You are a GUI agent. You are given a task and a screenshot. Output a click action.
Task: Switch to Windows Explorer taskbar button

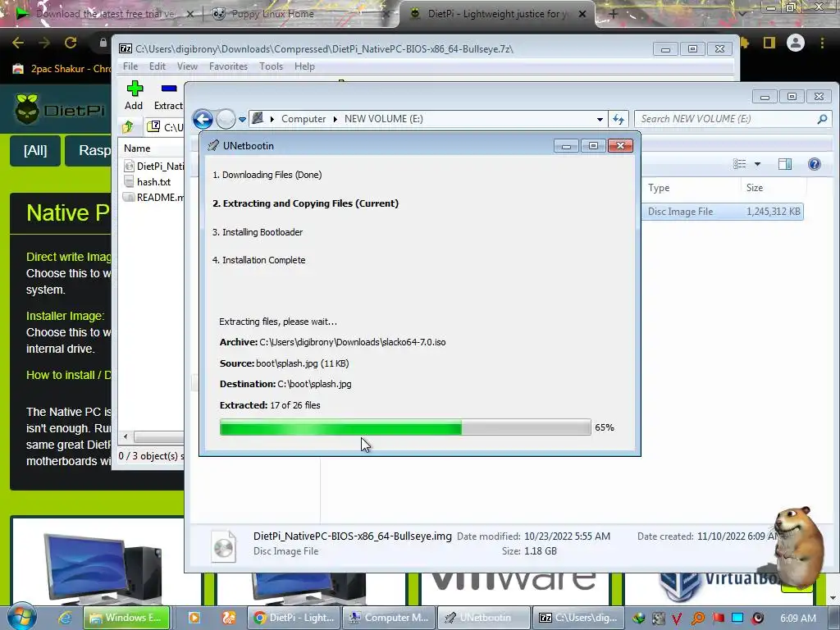pyautogui.click(x=126, y=618)
